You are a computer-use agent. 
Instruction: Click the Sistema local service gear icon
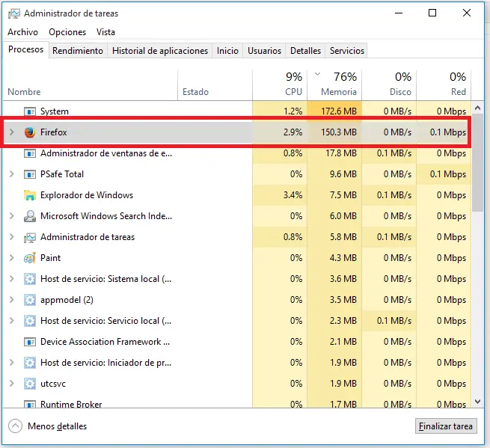[x=30, y=279]
